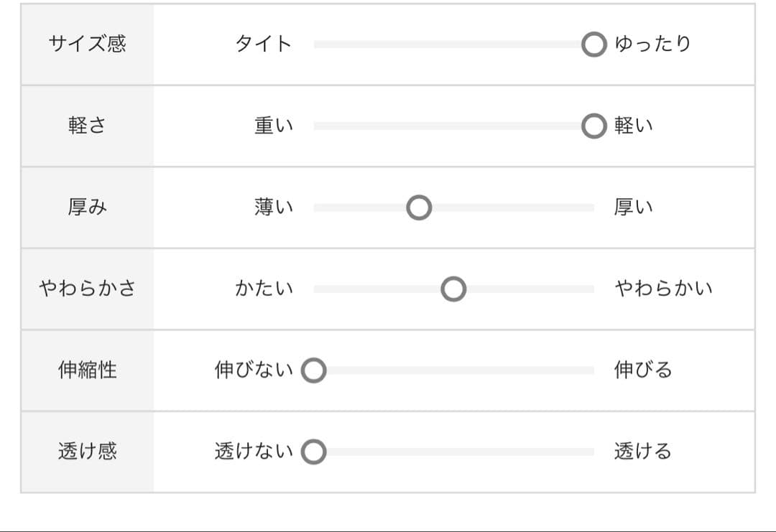776x532 pixels.
Task: Click the やわらかさ slider handle
Action: (x=453, y=289)
